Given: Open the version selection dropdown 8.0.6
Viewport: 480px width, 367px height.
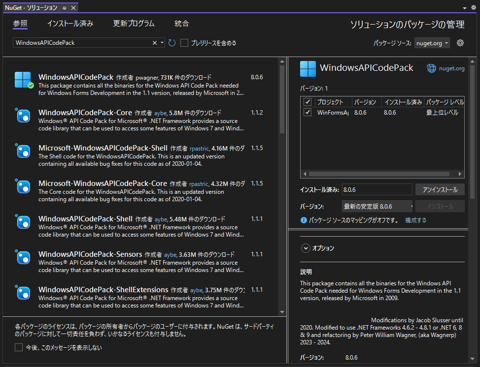Looking at the screenshot, I should pos(377,206).
